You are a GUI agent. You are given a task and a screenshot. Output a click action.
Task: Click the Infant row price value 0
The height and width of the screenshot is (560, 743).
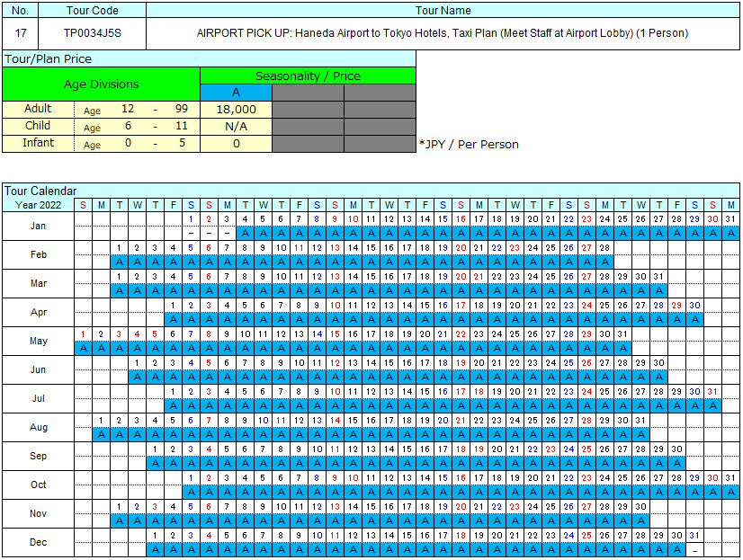click(x=236, y=144)
